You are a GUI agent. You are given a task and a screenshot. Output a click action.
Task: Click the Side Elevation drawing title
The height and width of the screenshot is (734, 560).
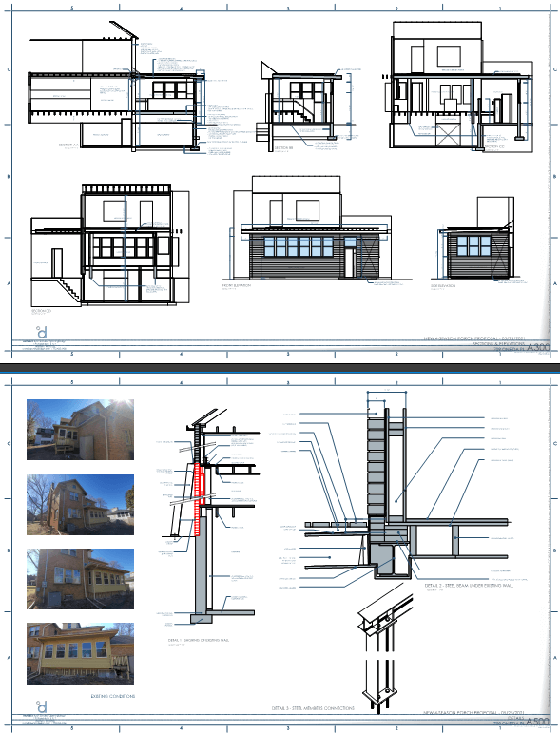pos(443,285)
